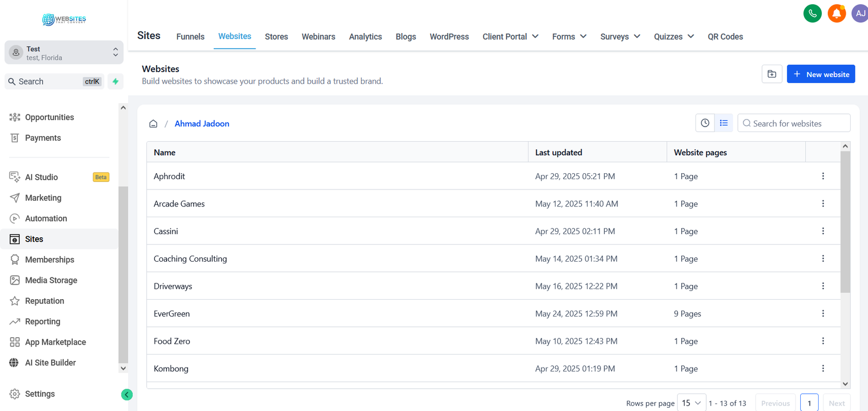The width and height of the screenshot is (868, 411).
Task: Collapse sidebar with green arrow button
Action: pyautogui.click(x=127, y=395)
